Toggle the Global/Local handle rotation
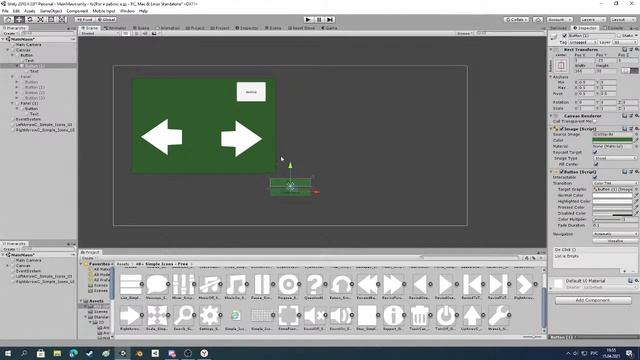The height and width of the screenshot is (360, 640). pyautogui.click(x=106, y=20)
